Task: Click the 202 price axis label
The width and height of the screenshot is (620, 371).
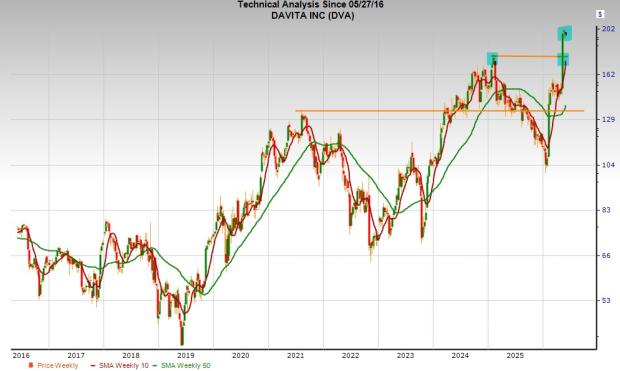Action: coord(608,29)
